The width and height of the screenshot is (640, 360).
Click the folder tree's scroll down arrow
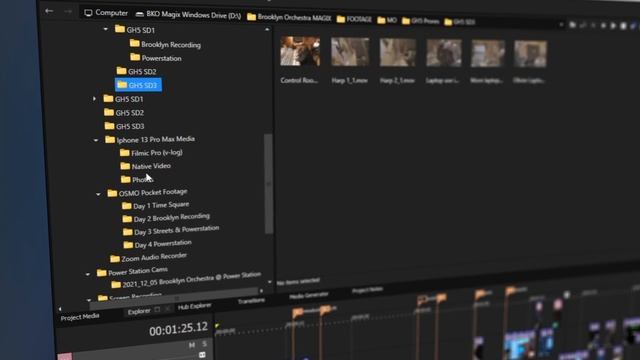269,282
